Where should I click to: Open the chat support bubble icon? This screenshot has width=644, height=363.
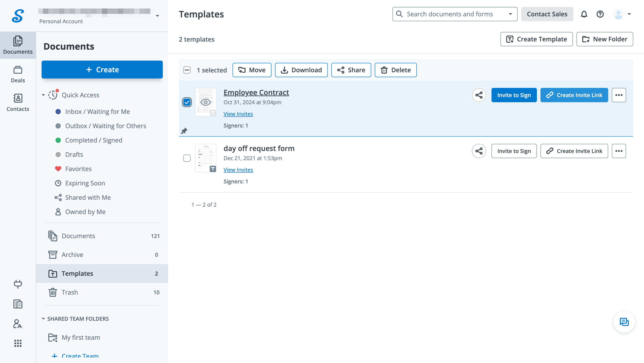(624, 322)
